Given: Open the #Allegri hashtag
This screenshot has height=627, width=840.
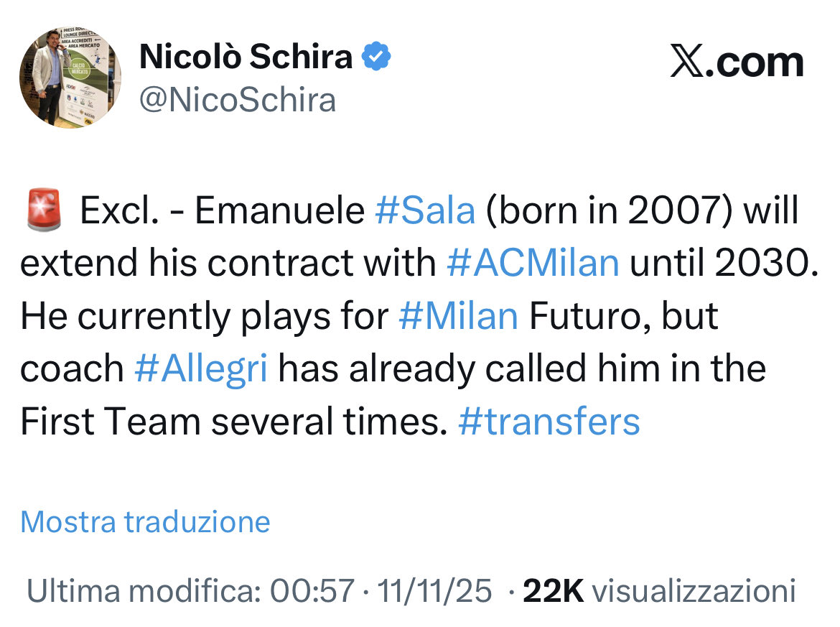Looking at the screenshot, I should (201, 369).
